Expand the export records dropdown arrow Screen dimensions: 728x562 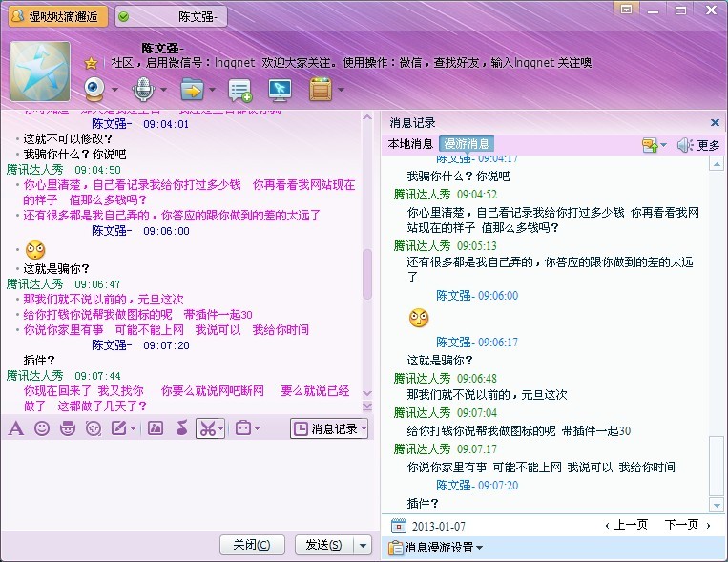(x=664, y=145)
